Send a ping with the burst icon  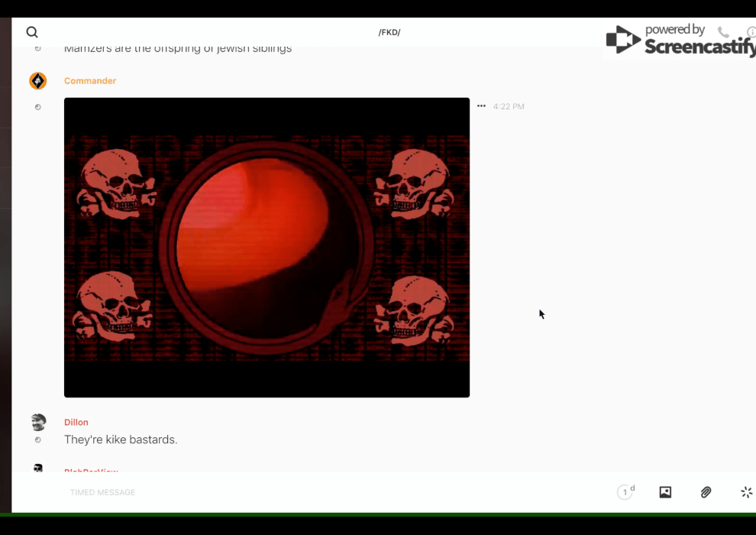pyautogui.click(x=746, y=492)
